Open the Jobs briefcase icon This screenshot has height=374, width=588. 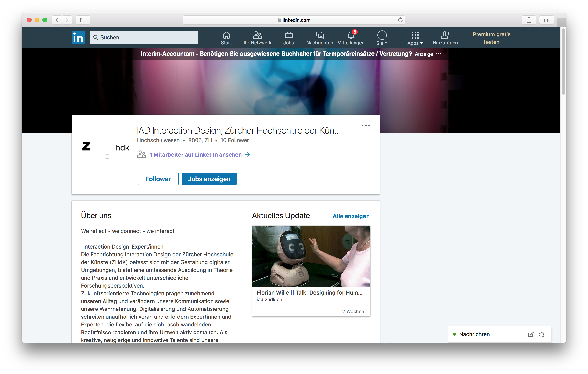tap(288, 38)
